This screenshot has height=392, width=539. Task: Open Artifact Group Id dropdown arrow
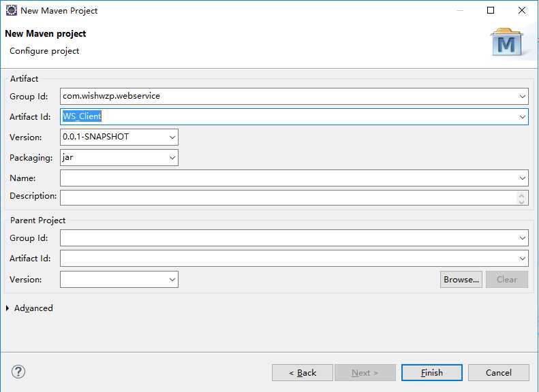click(x=522, y=97)
